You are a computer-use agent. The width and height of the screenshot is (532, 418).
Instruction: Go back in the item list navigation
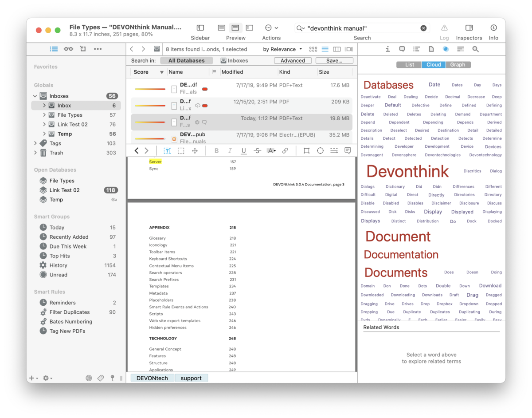[x=132, y=49]
